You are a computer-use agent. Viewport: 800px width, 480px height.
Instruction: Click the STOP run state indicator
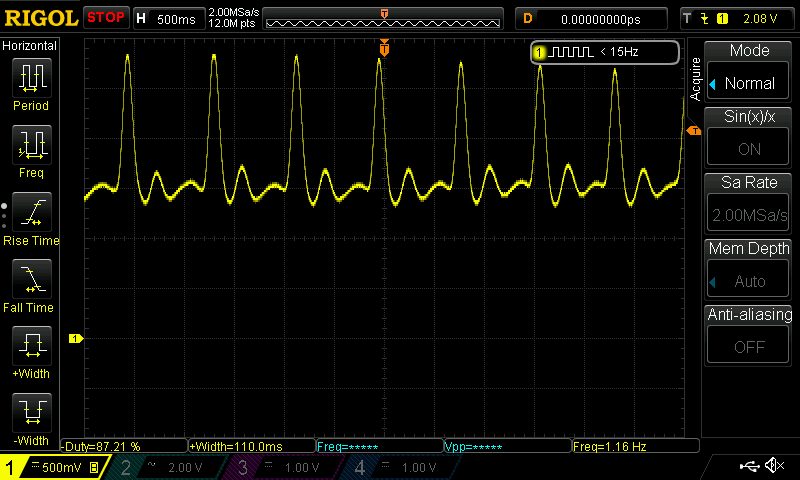coord(106,17)
